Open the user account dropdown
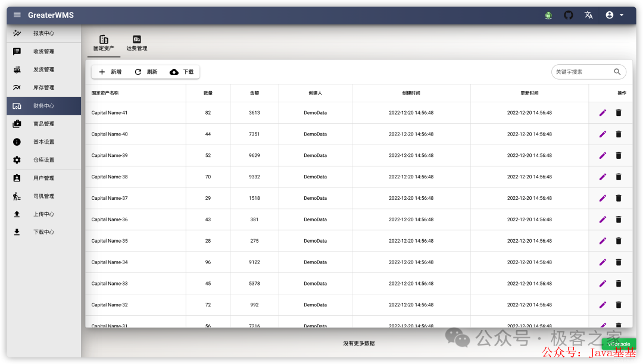Screen dimensions: 643x364 click(x=614, y=15)
